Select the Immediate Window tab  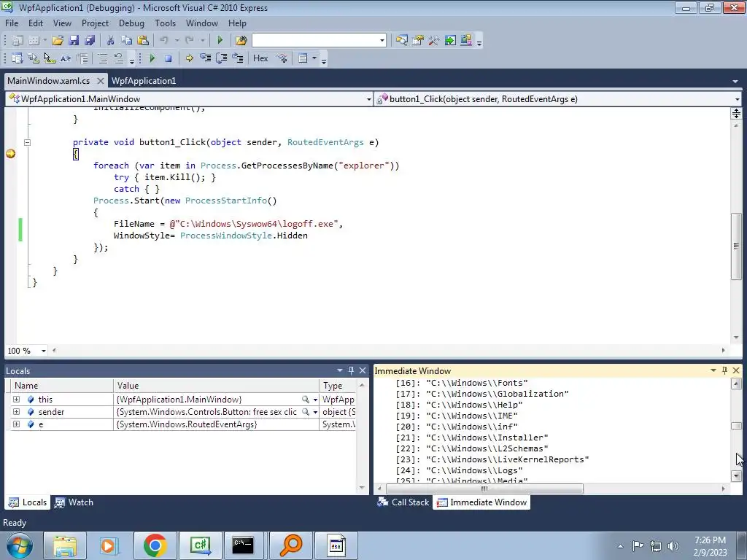(x=482, y=502)
